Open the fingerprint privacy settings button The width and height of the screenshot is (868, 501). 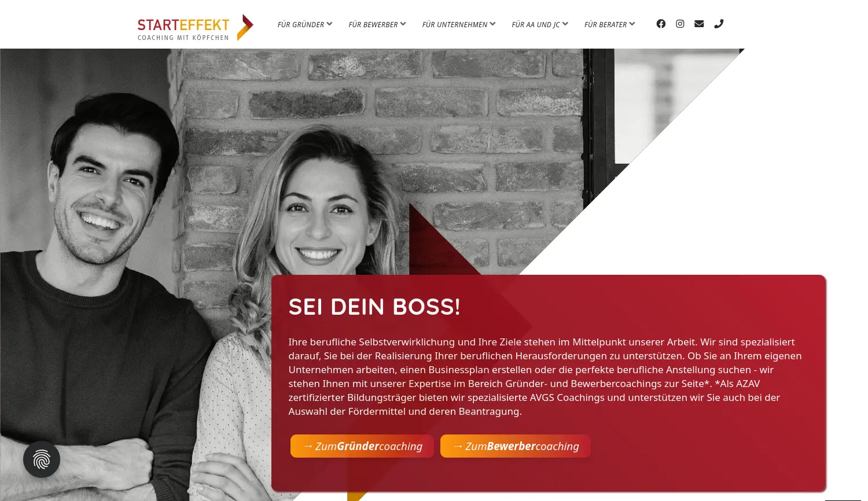(42, 459)
